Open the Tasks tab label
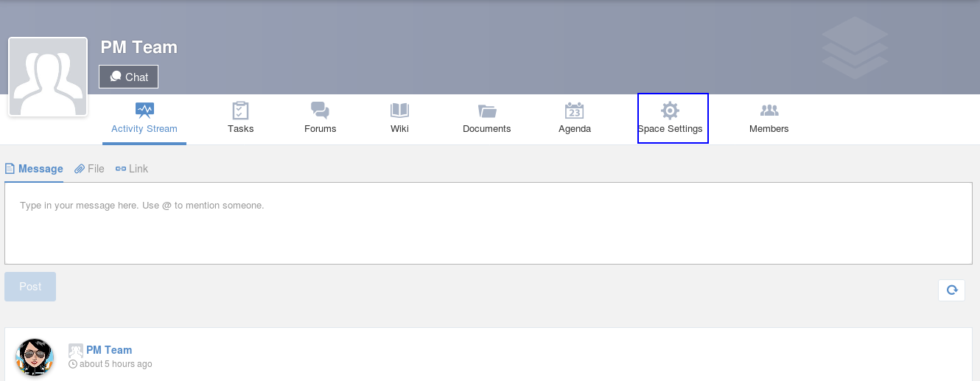The width and height of the screenshot is (980, 381). pos(240,129)
